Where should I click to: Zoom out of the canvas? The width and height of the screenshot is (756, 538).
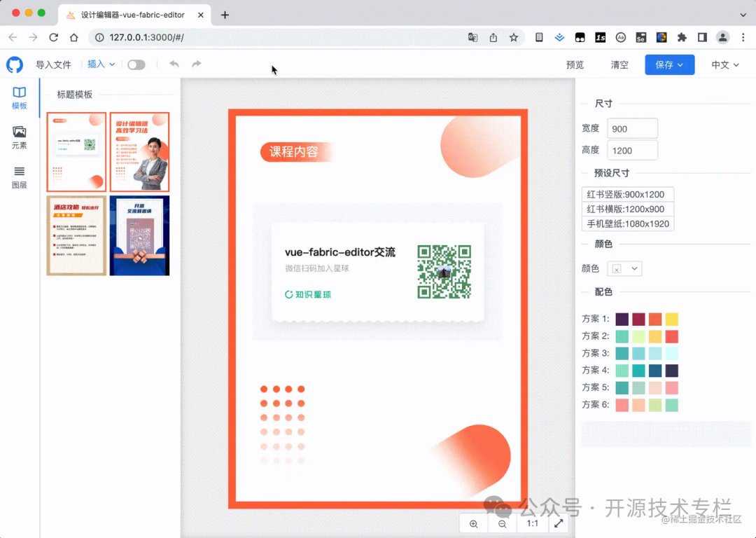[503, 524]
